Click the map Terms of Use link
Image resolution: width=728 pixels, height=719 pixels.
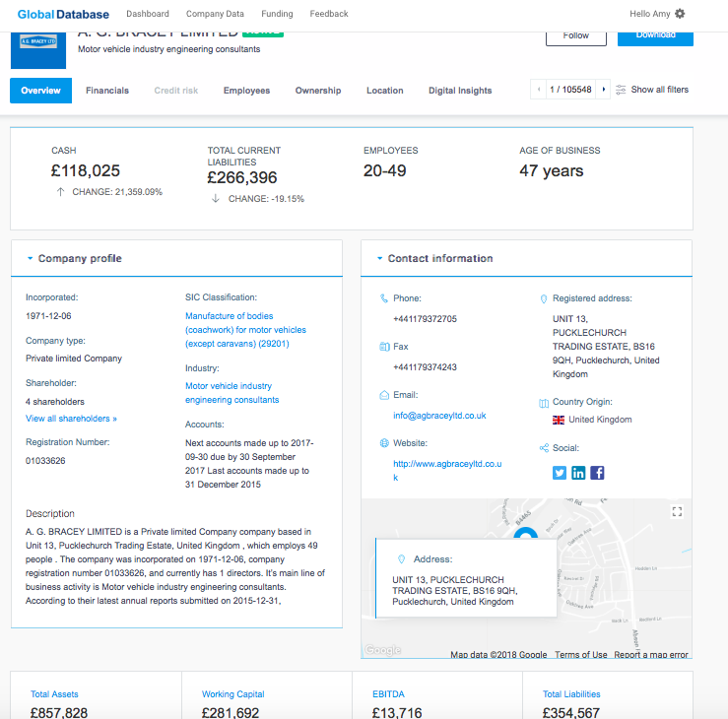(581, 654)
